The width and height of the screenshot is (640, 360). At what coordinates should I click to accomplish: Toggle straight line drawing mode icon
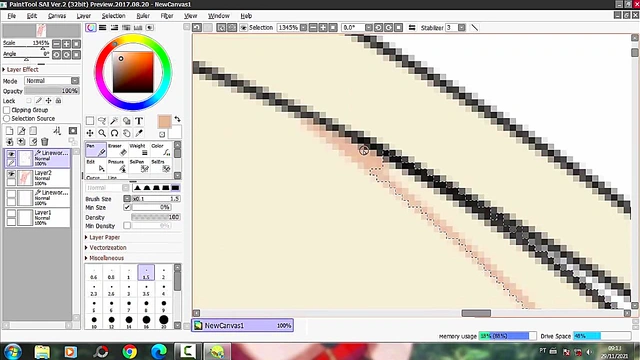[474, 27]
